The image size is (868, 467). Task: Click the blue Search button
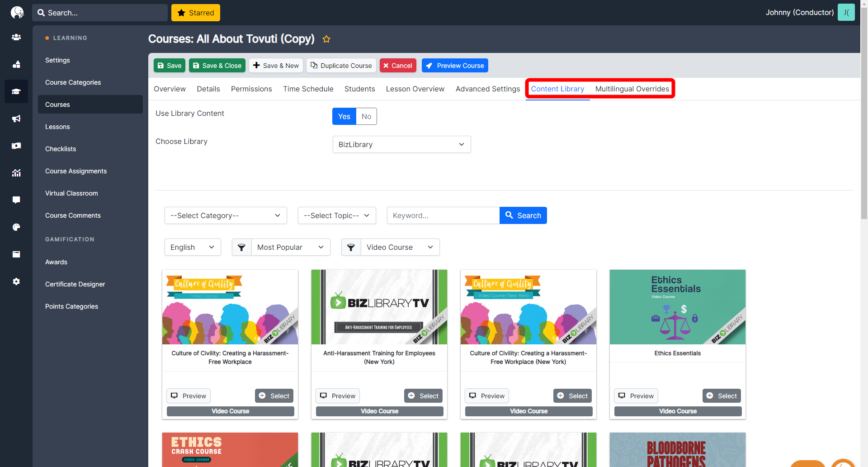[x=523, y=215]
